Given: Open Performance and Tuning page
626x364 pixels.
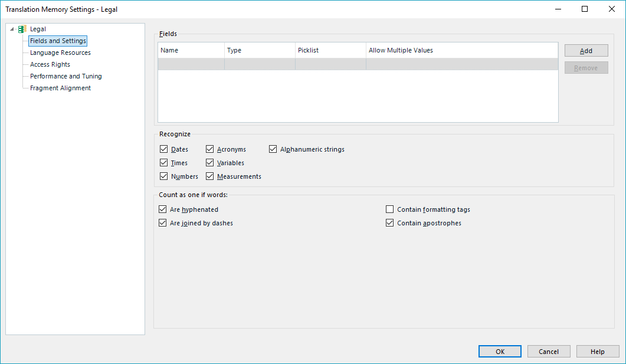Looking at the screenshot, I should [x=66, y=76].
